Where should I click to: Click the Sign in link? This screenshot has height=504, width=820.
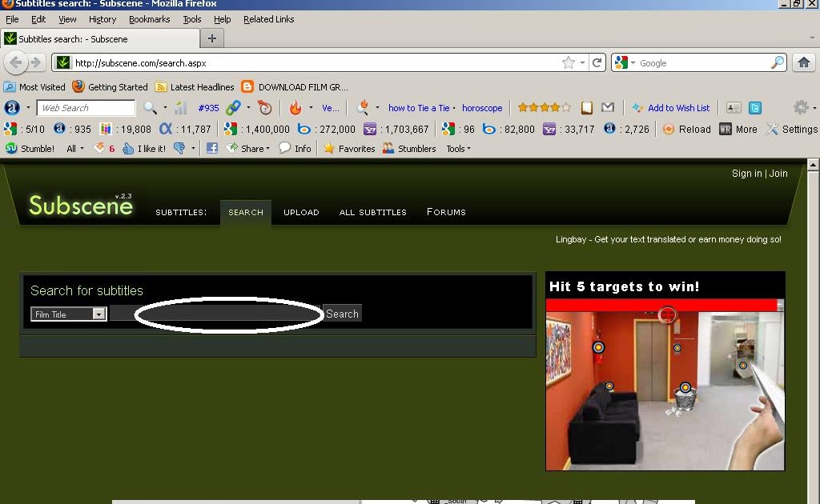click(x=747, y=174)
